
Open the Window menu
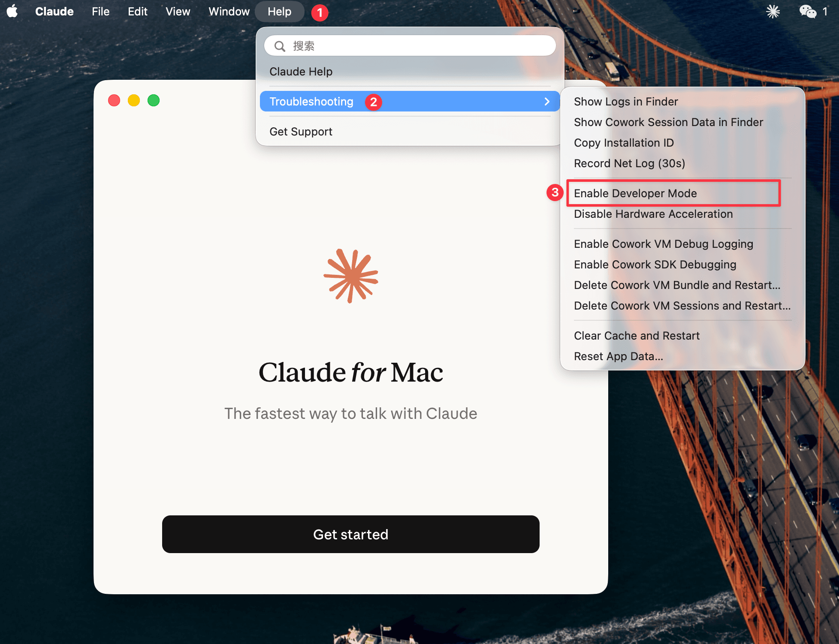click(229, 12)
